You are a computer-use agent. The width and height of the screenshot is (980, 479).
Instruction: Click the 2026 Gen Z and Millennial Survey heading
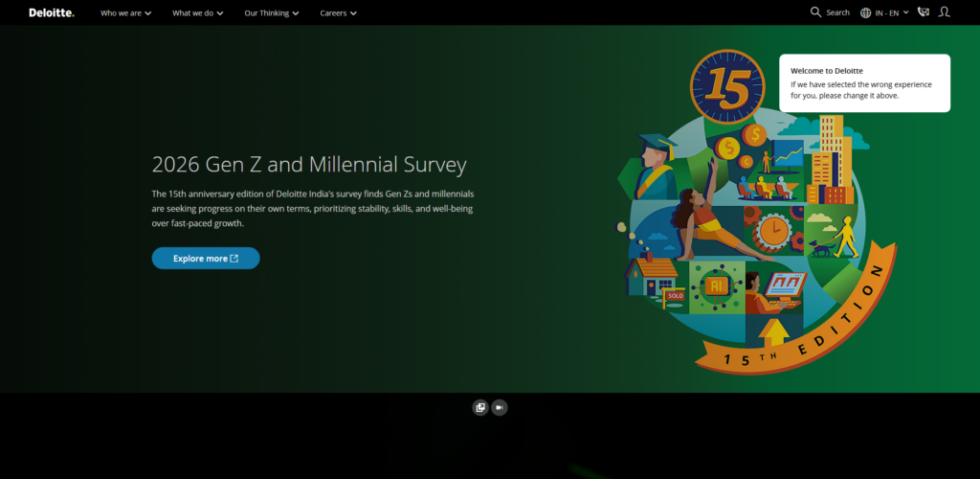click(x=309, y=165)
